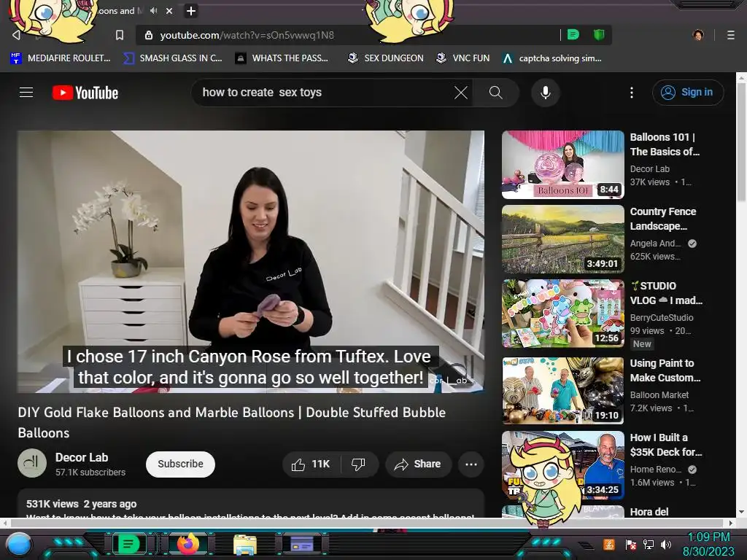
Task: View site info via the lock icon
Action: click(x=149, y=35)
